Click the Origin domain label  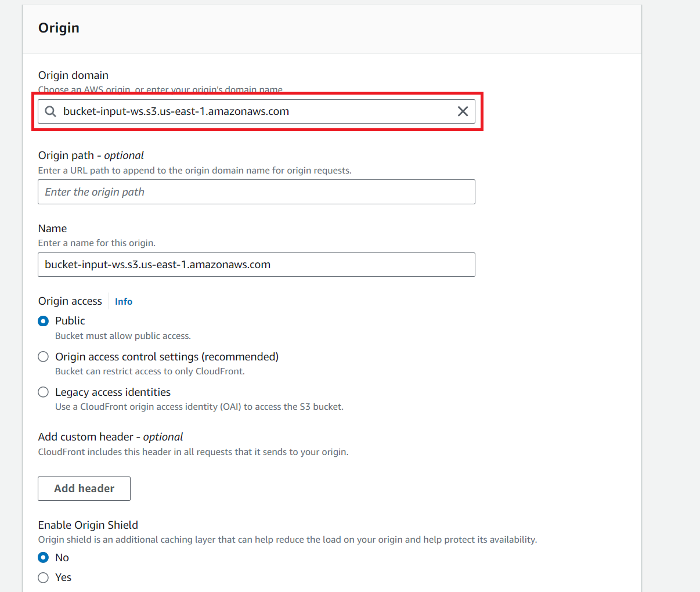tap(73, 75)
